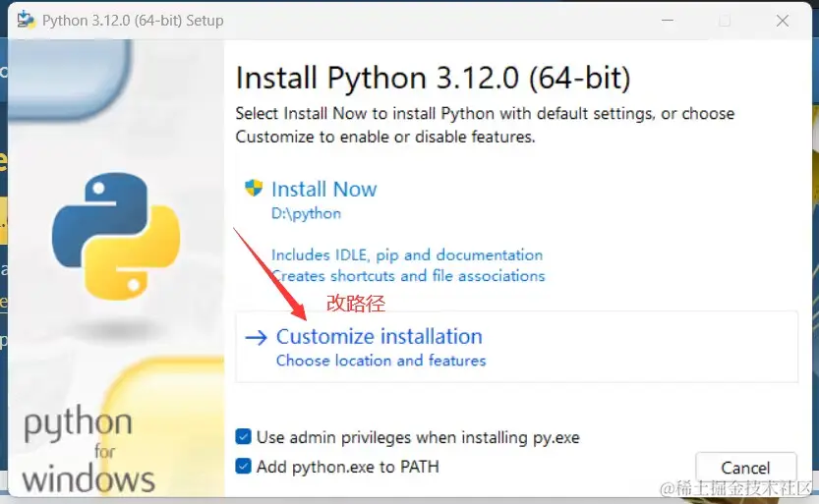This screenshot has height=504, width=819.
Task: Click 'Creates shortcuts and file associations' text
Action: tap(408, 275)
